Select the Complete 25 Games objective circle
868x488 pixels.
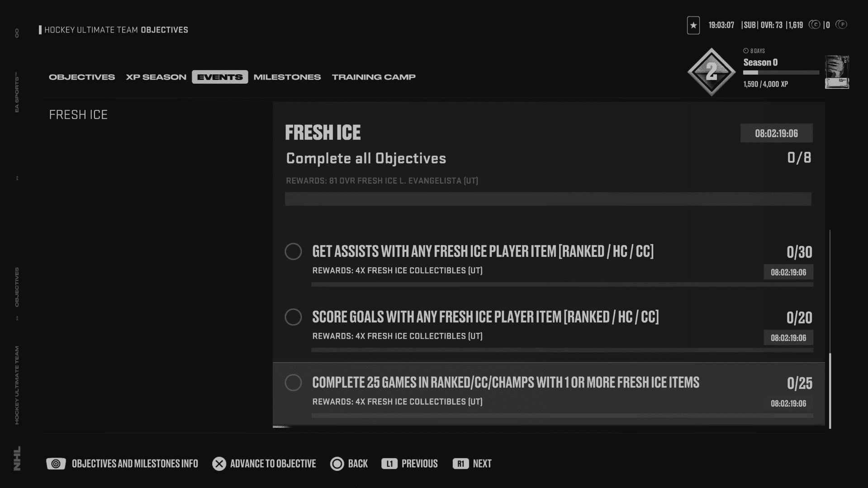click(293, 383)
